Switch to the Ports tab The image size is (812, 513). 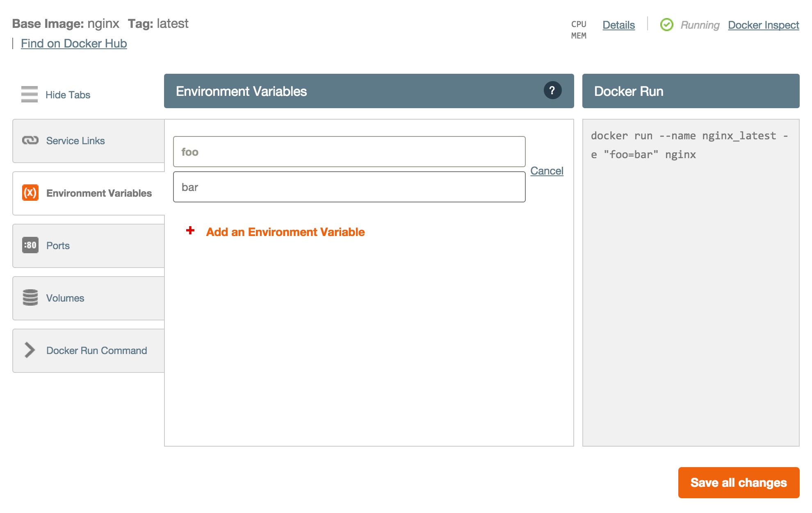click(89, 245)
